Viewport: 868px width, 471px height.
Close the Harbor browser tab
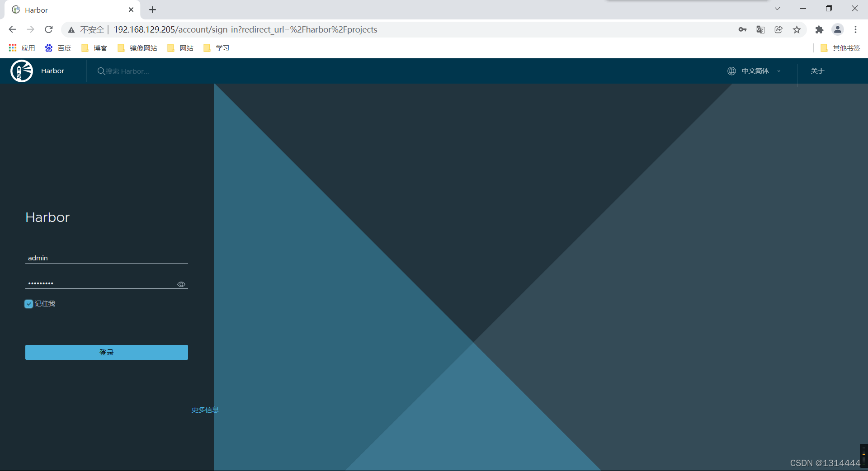(131, 9)
